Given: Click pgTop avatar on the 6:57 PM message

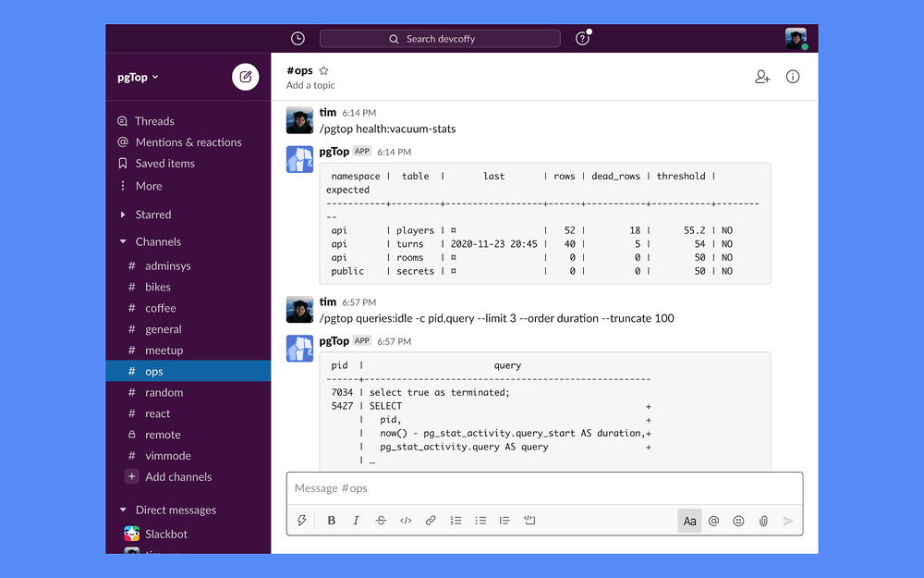Looking at the screenshot, I should click(299, 349).
